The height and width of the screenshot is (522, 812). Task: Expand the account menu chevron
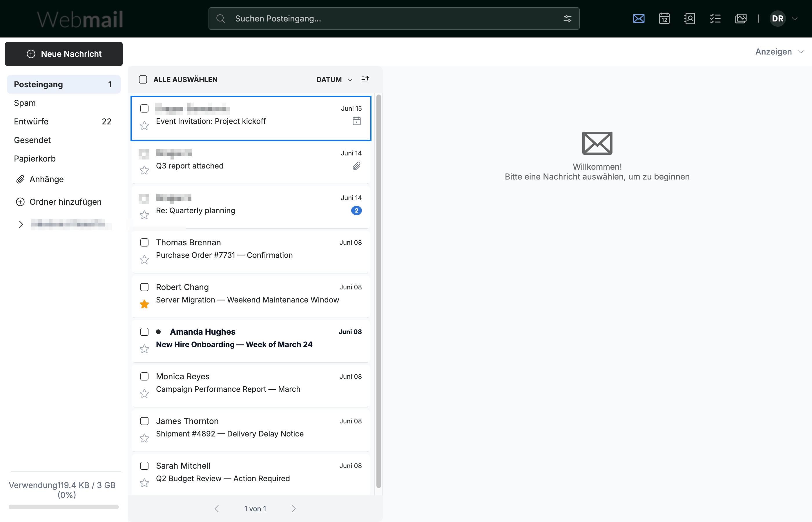pyautogui.click(x=795, y=19)
